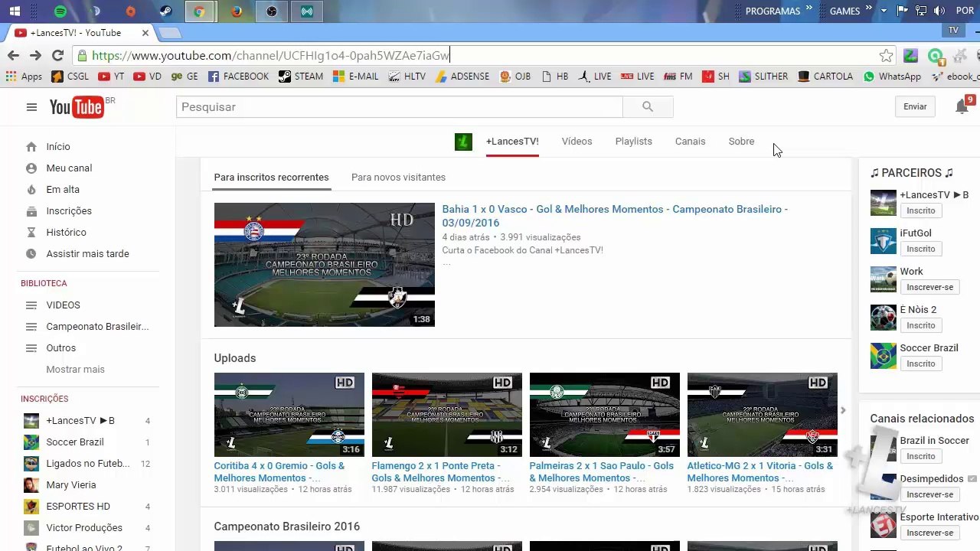Click Inscrito button under È Nòis 2
Viewport: 980px width, 551px height.
click(x=921, y=325)
